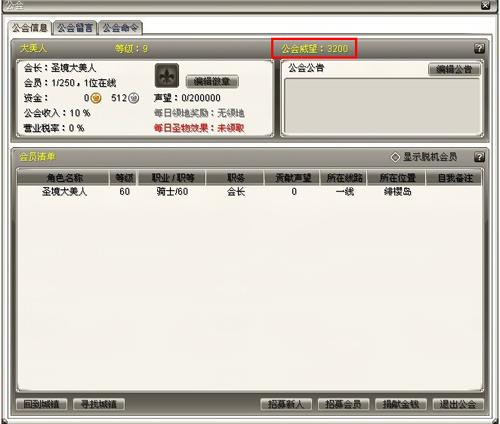Click the 寻找城镇 button
Viewport: 500px width, 424px height.
click(x=99, y=404)
